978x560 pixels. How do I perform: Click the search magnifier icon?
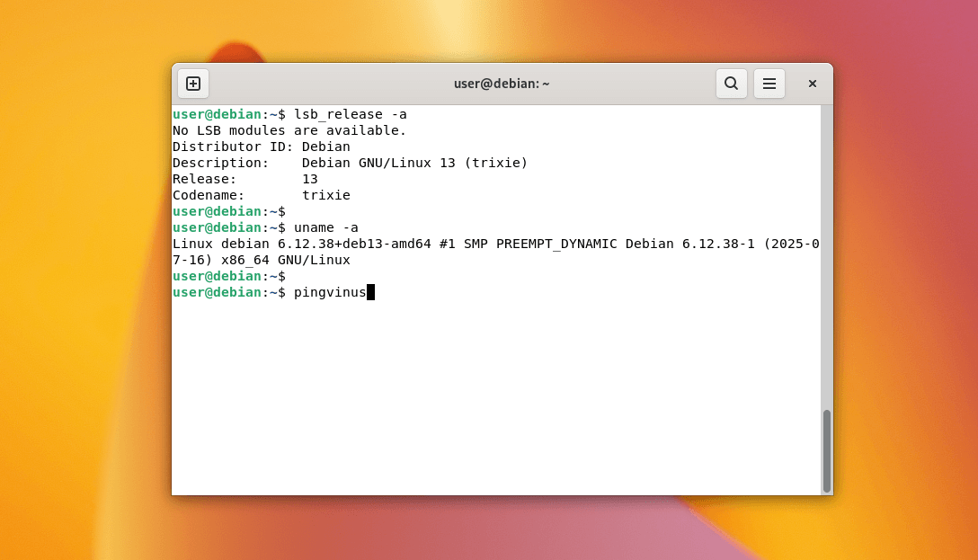click(731, 84)
